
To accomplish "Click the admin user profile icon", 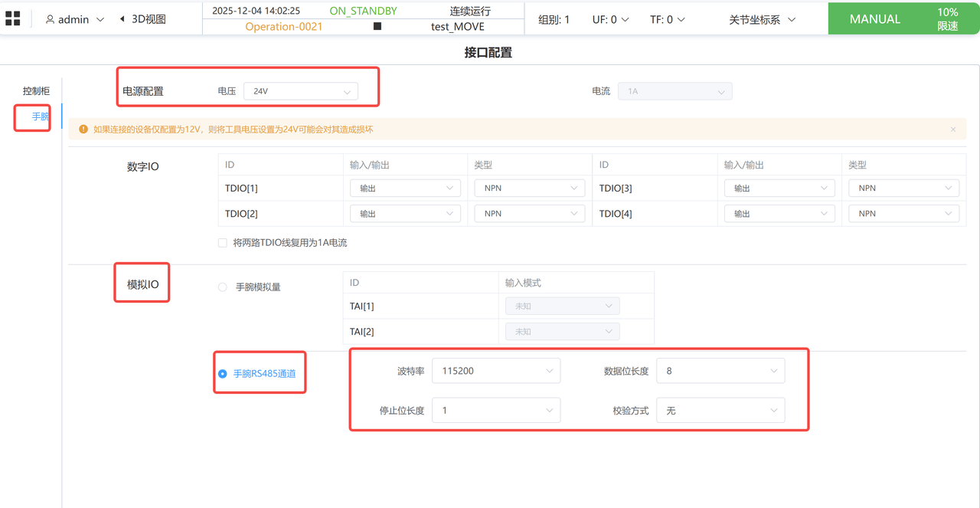I will (51, 20).
